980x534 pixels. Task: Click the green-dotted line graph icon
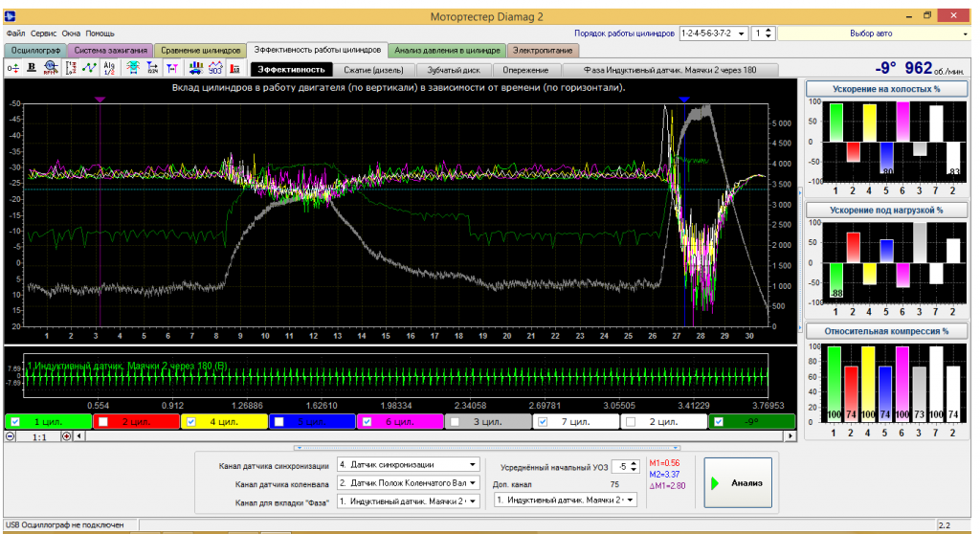pos(89,68)
